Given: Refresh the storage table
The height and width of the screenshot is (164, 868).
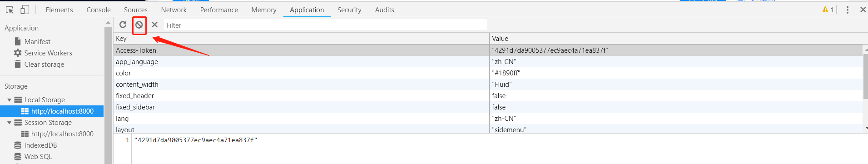Looking at the screenshot, I should [x=123, y=25].
